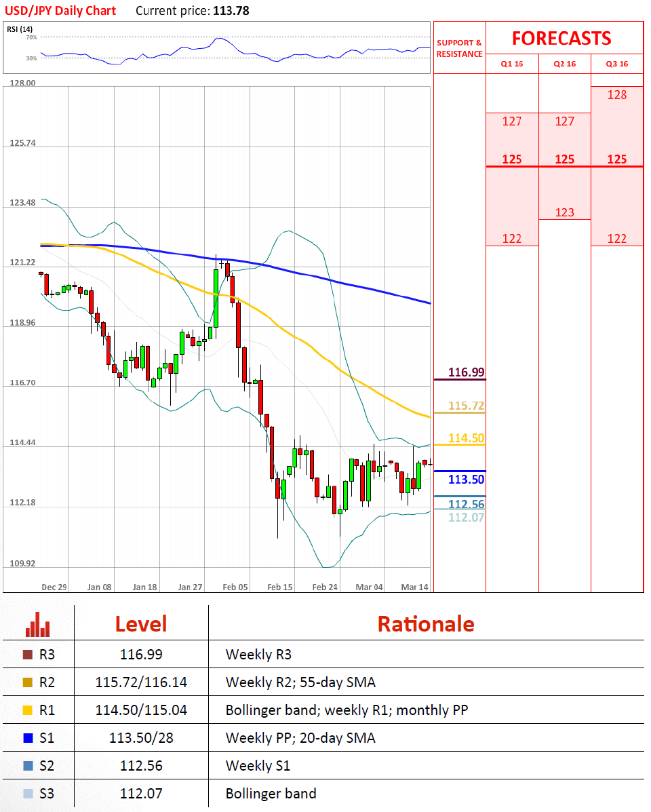
Task: Click the S2 steel blue color swatch
Action: click(x=28, y=766)
